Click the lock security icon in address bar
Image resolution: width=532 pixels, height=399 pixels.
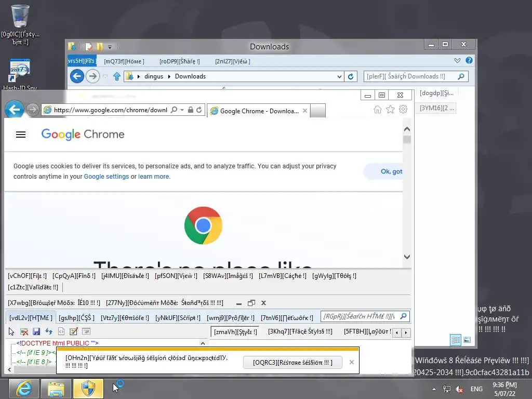click(190, 110)
